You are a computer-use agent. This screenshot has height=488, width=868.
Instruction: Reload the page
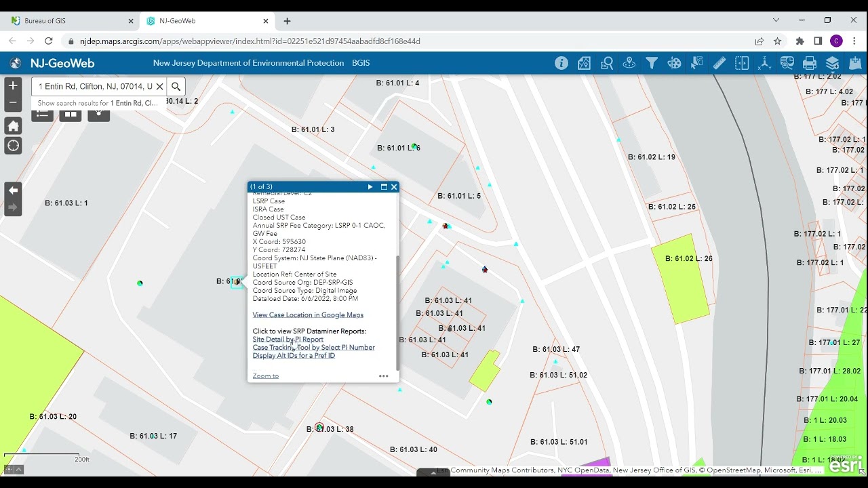coord(48,41)
